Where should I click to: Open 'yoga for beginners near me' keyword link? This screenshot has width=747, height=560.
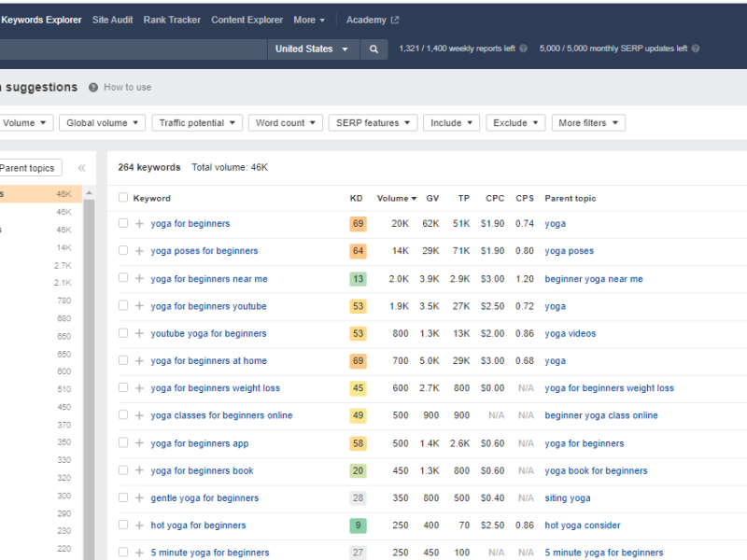(209, 279)
